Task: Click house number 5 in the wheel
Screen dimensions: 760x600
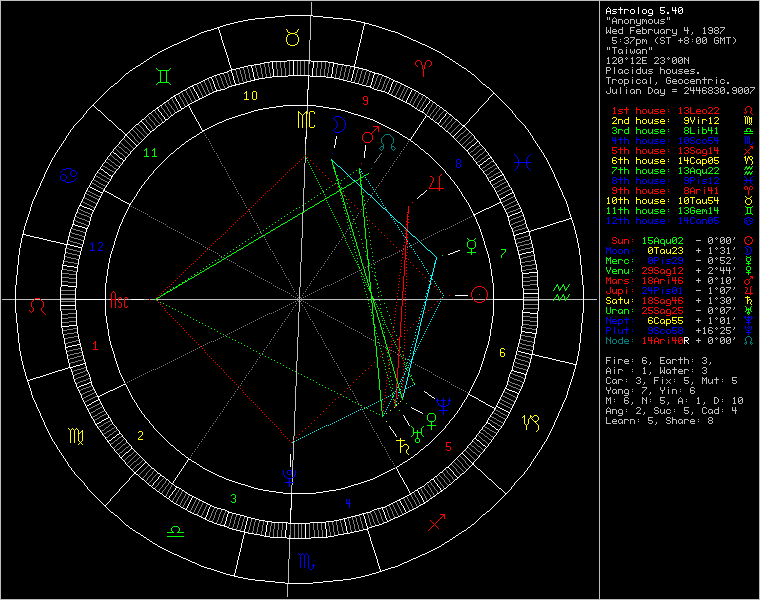Action: pyautogui.click(x=448, y=446)
